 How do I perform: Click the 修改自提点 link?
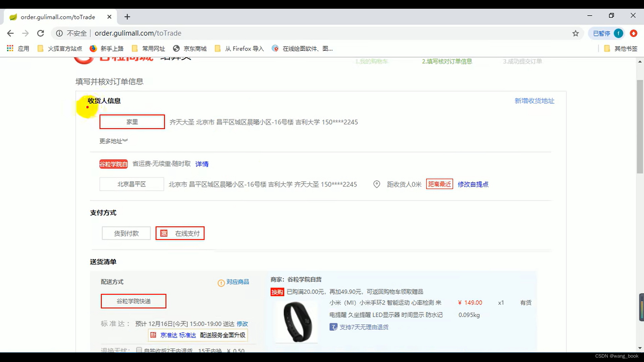473,184
